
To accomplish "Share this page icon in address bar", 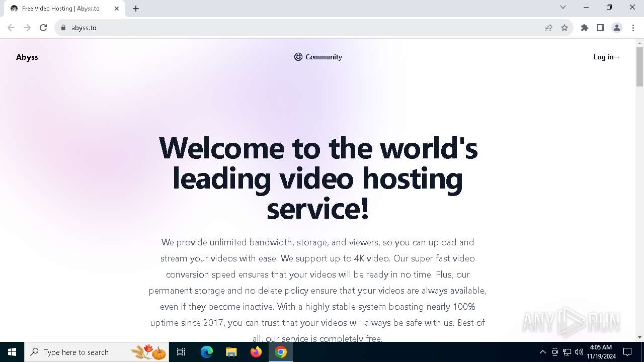I will pos(548,28).
